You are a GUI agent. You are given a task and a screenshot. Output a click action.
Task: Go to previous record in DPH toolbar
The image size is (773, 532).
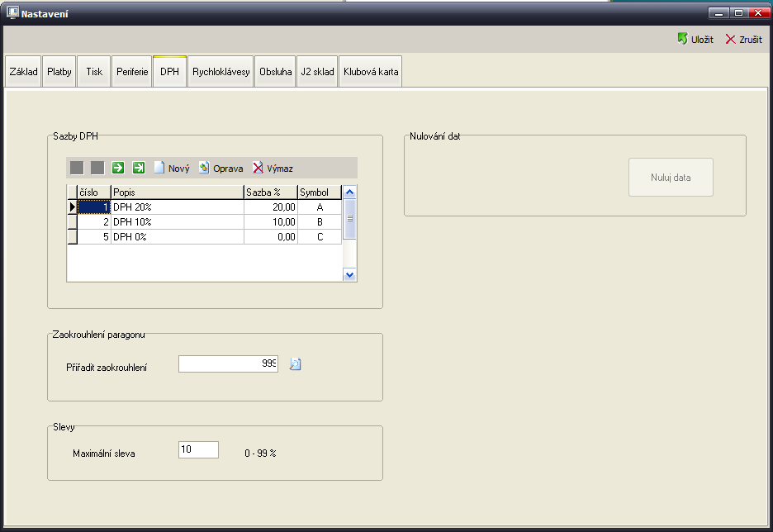point(97,169)
